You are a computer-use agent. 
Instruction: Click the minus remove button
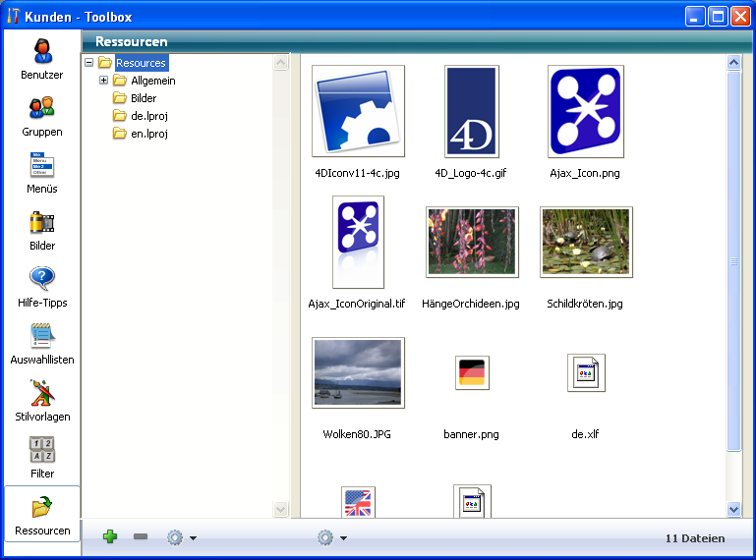(x=141, y=537)
